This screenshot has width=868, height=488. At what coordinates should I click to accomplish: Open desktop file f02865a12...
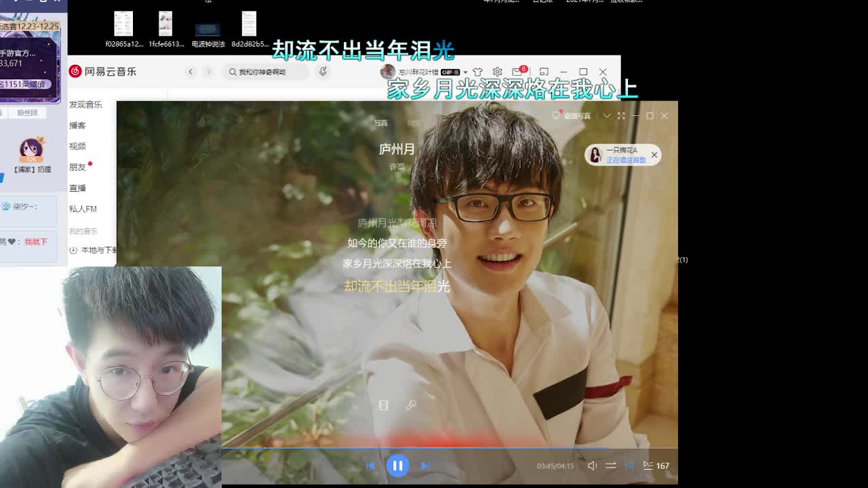coord(124,30)
